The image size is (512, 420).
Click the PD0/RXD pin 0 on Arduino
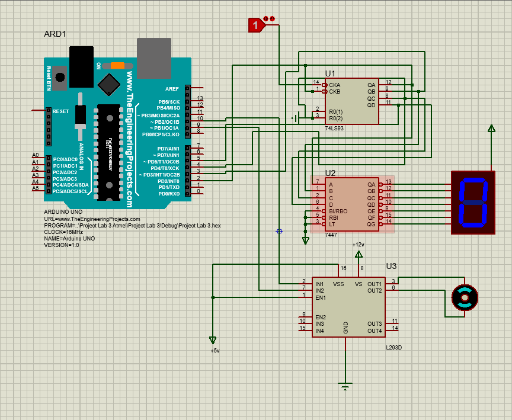click(x=197, y=194)
